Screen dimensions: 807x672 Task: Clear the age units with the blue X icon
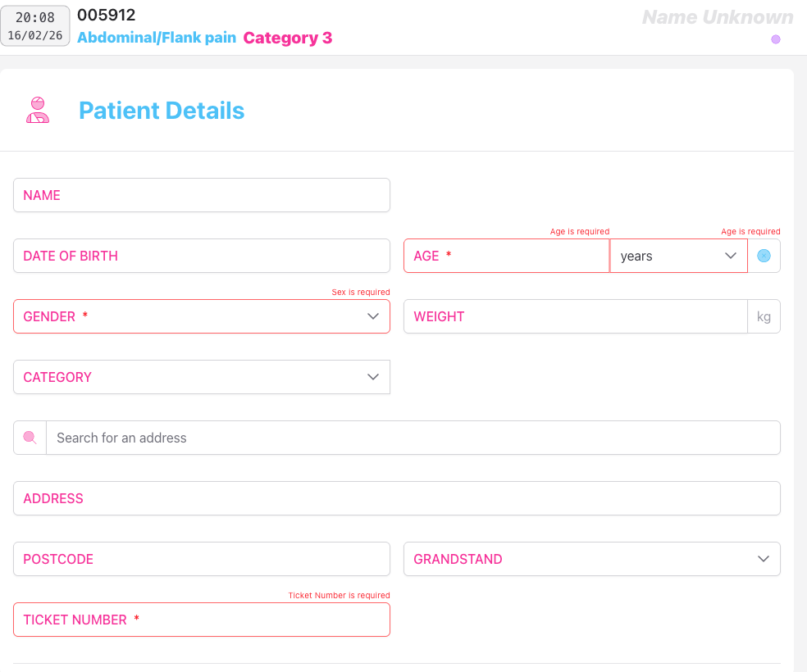tap(764, 255)
